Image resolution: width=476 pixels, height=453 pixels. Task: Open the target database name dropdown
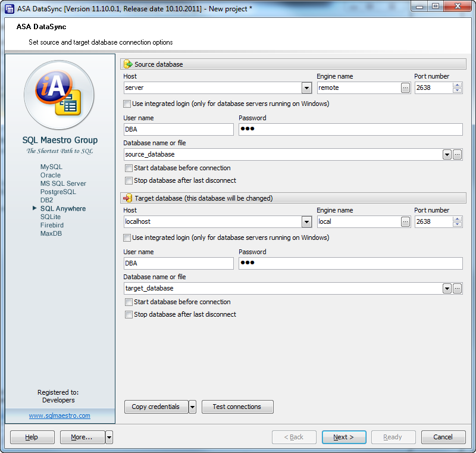[447, 288]
